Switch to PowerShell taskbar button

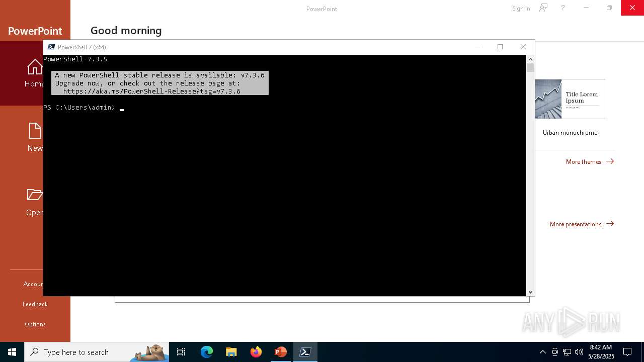tap(305, 352)
